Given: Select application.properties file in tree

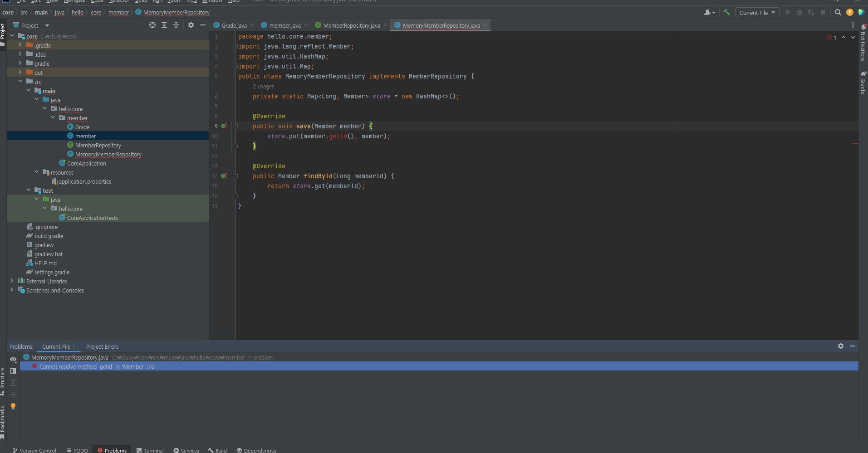Looking at the screenshot, I should coord(84,181).
